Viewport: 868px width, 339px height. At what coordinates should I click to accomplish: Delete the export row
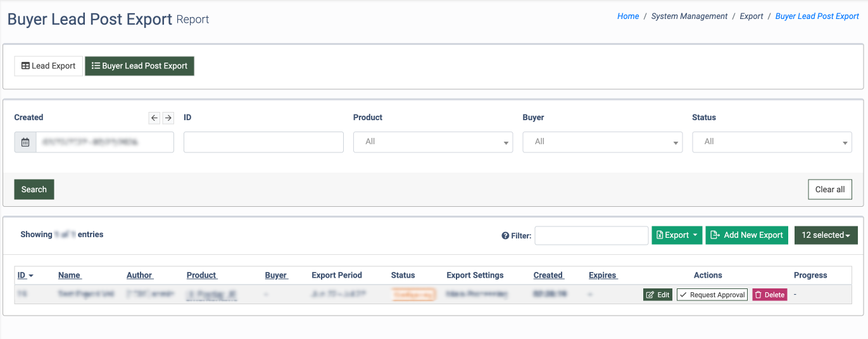(770, 295)
